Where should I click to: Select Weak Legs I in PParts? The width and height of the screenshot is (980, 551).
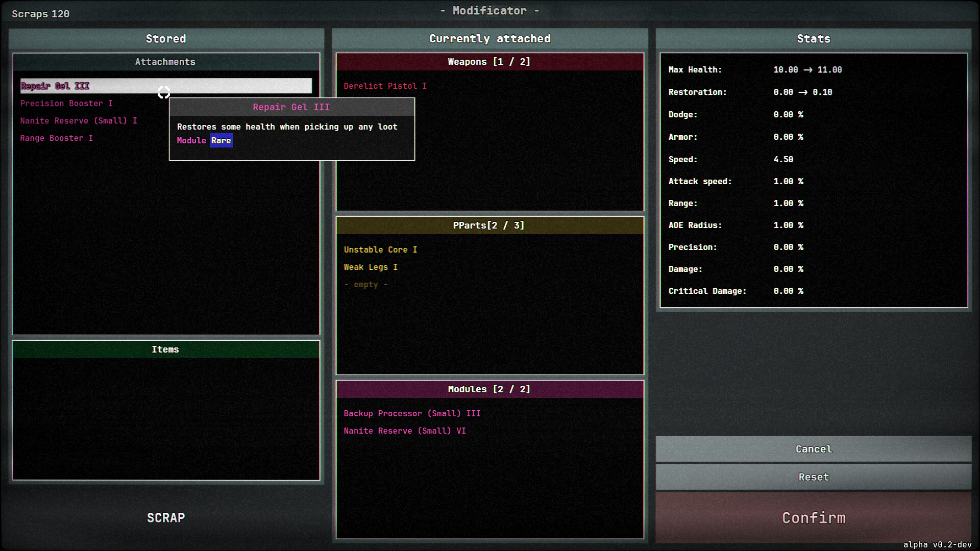pyautogui.click(x=371, y=267)
